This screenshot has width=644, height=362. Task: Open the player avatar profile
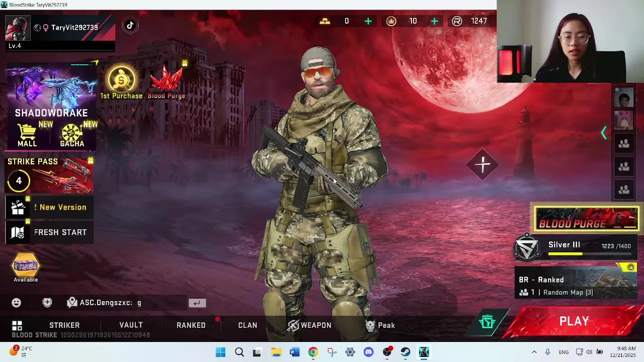click(x=18, y=28)
